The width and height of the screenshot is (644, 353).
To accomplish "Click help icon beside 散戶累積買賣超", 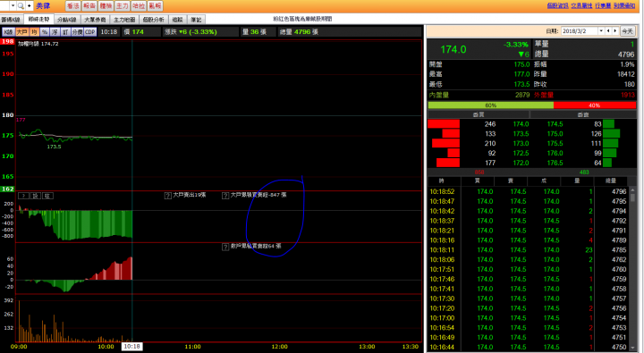I will pyautogui.click(x=225, y=247).
